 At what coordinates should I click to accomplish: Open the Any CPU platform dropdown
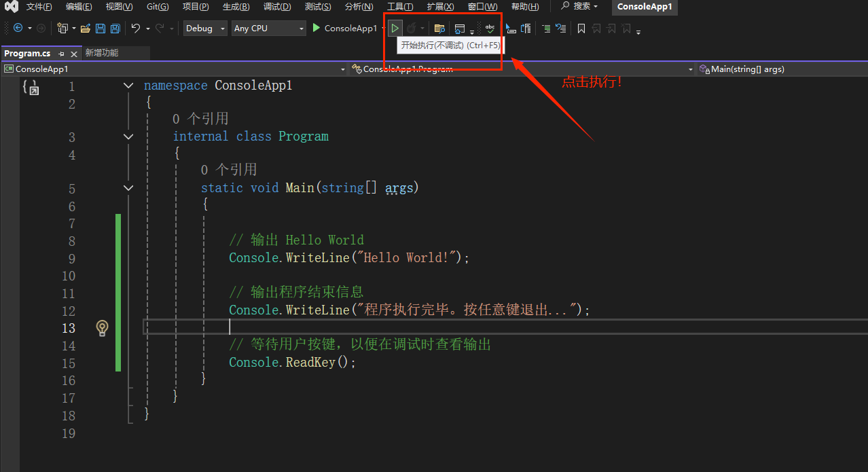268,29
